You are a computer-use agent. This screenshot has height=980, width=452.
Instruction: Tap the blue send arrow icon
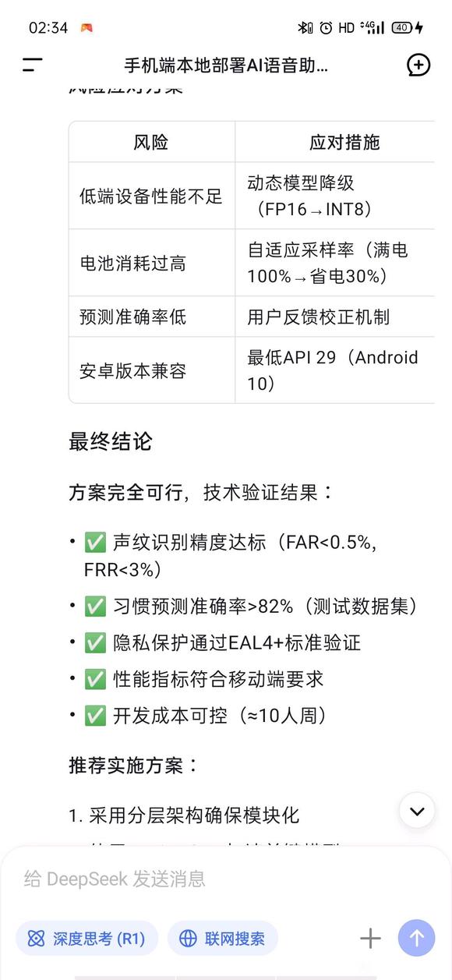415,938
